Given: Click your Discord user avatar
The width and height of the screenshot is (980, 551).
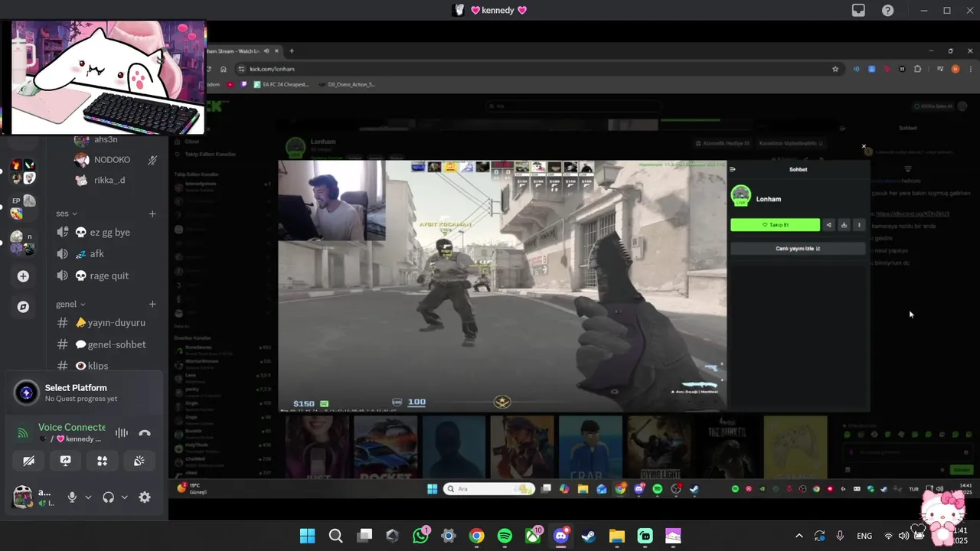Looking at the screenshot, I should click(x=23, y=497).
